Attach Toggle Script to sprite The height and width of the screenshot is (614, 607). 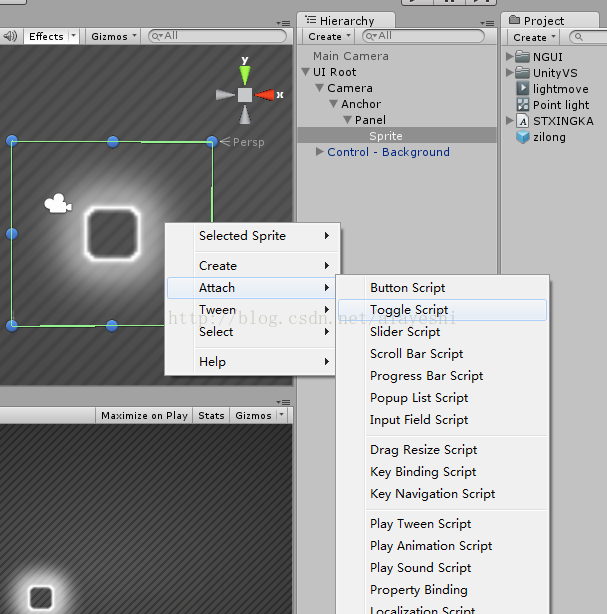pos(443,310)
